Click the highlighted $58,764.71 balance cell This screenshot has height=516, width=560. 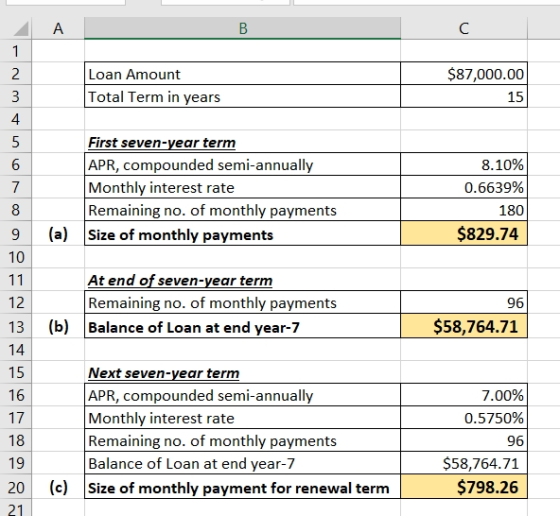point(464,326)
